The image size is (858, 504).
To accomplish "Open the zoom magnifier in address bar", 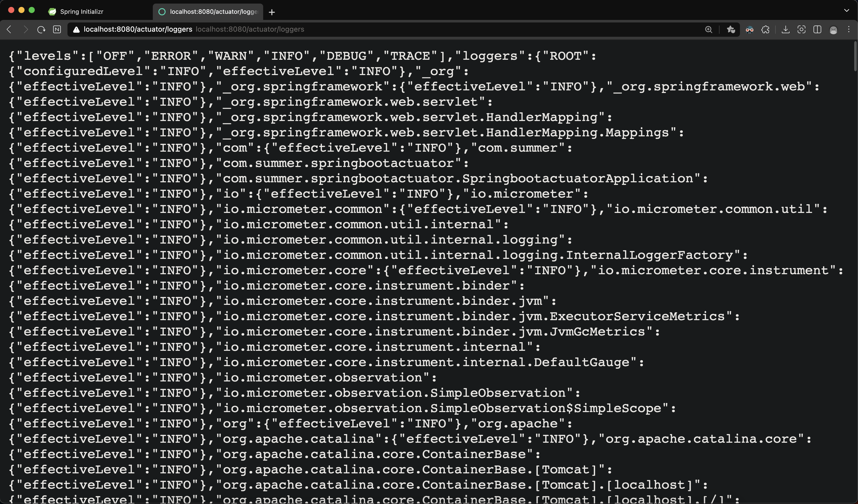I will tap(709, 30).
